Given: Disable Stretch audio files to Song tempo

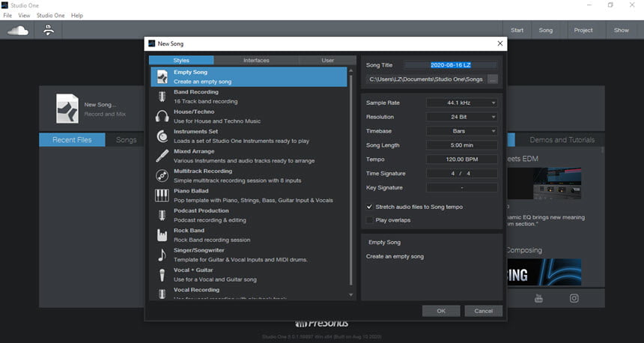Looking at the screenshot, I should tap(369, 207).
